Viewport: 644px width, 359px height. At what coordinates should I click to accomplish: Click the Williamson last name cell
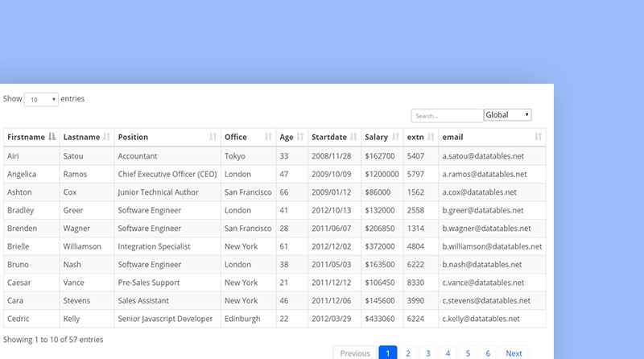(87, 246)
